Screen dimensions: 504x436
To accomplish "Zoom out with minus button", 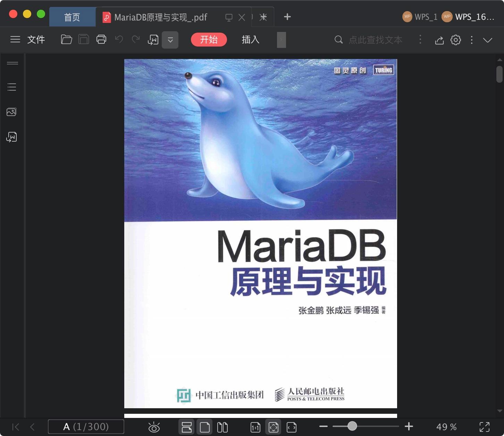I will 324,426.
